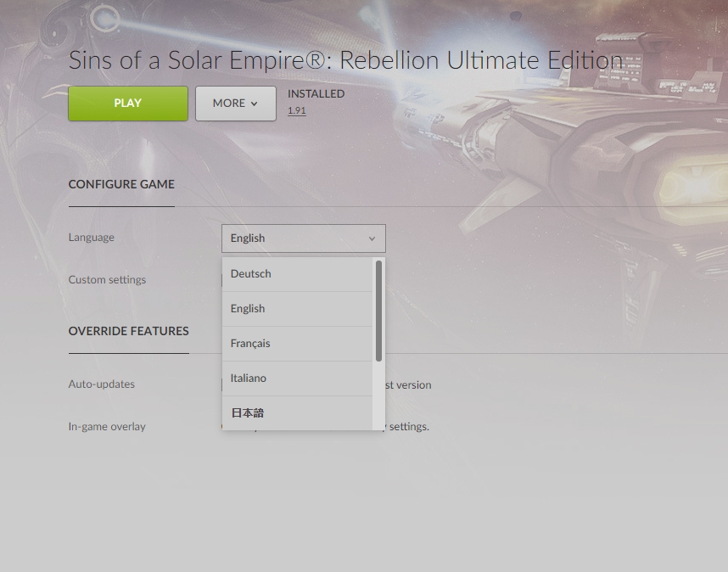
Task: Click the Language setting label
Action: click(x=92, y=238)
